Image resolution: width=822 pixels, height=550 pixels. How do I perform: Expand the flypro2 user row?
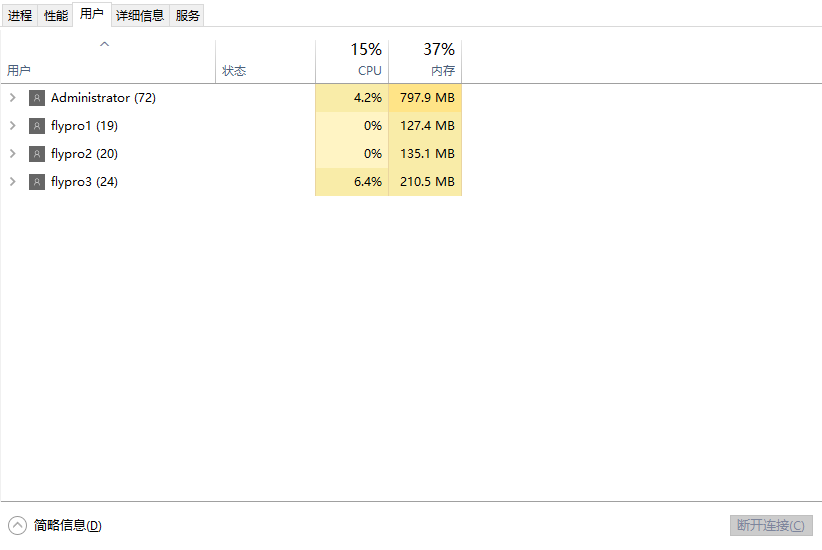(x=12, y=154)
